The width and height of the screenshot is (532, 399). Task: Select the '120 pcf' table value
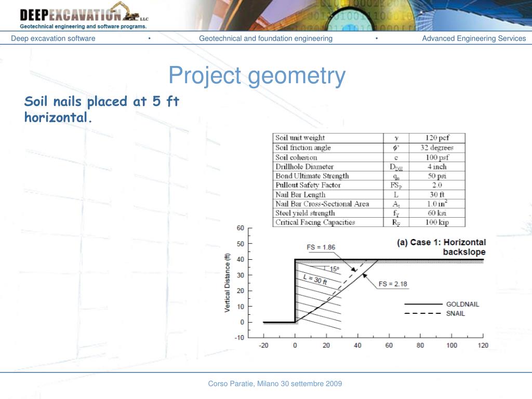437,138
